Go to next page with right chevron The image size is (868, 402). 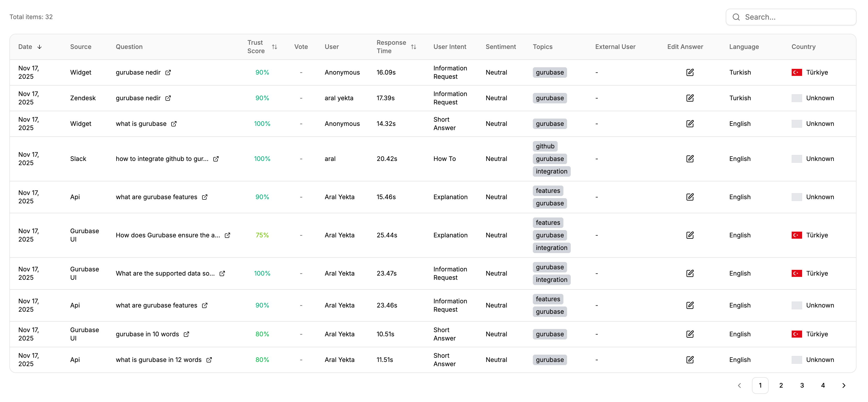pos(844,386)
